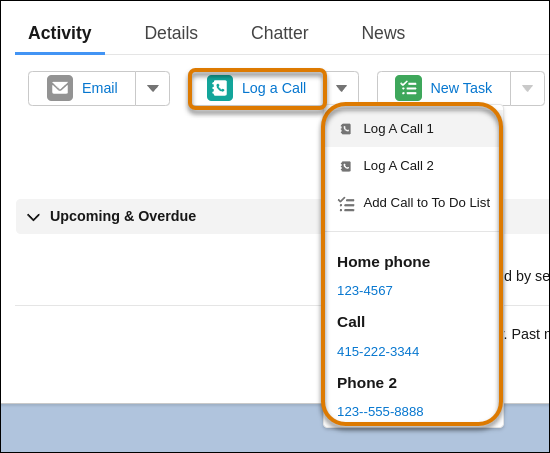The width and height of the screenshot is (550, 453).
Task: Open the New Task dropdown arrow
Action: click(527, 88)
